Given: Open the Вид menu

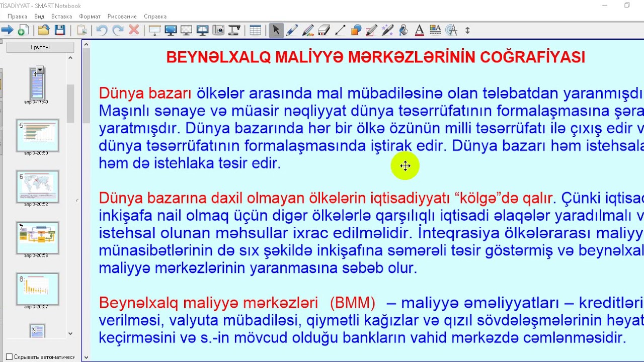Looking at the screenshot, I should pos(39,17).
